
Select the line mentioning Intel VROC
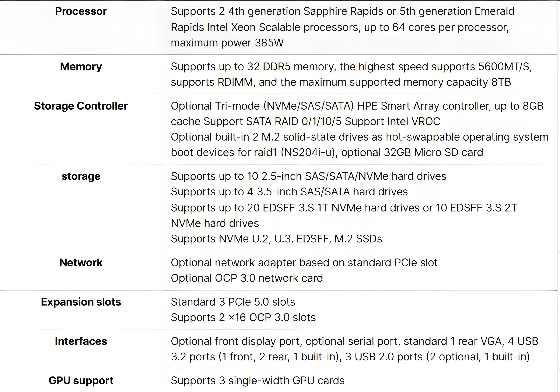coord(305,122)
